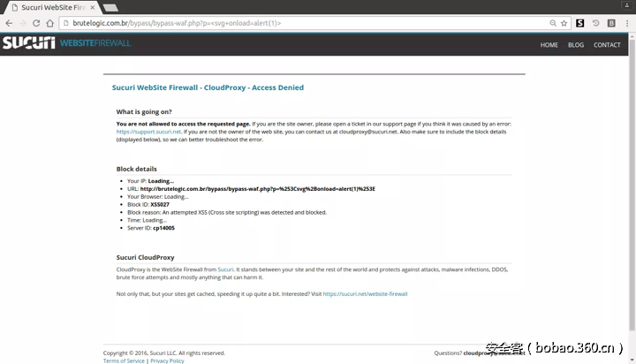636x364 pixels.
Task: Open Terms of Service in footer
Action: tap(124, 360)
